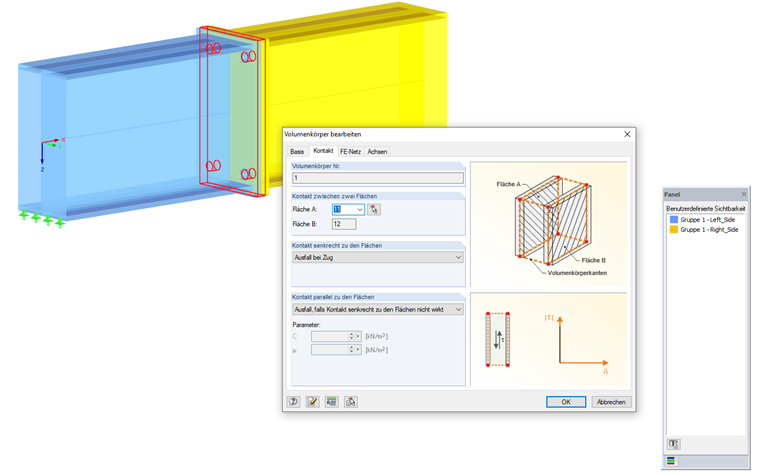This screenshot has width=760, height=475.
Task: Click the parameter C value field
Action: [x=330, y=336]
